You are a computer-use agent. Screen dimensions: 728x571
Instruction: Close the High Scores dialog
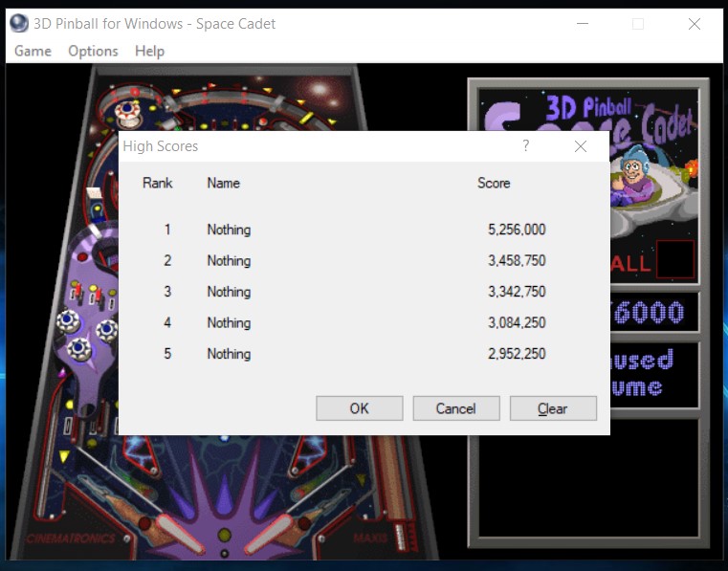tap(580, 146)
